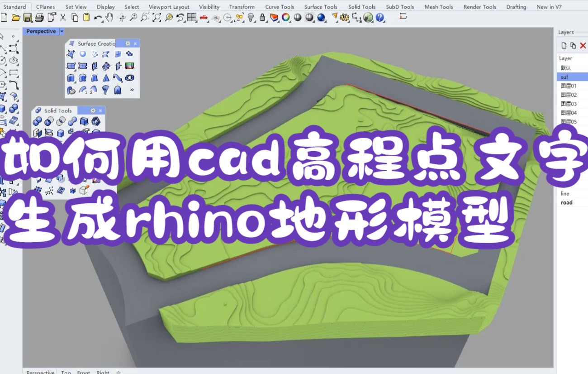
Task: Switch to the CPlanes toolbar tab
Action: (45, 7)
